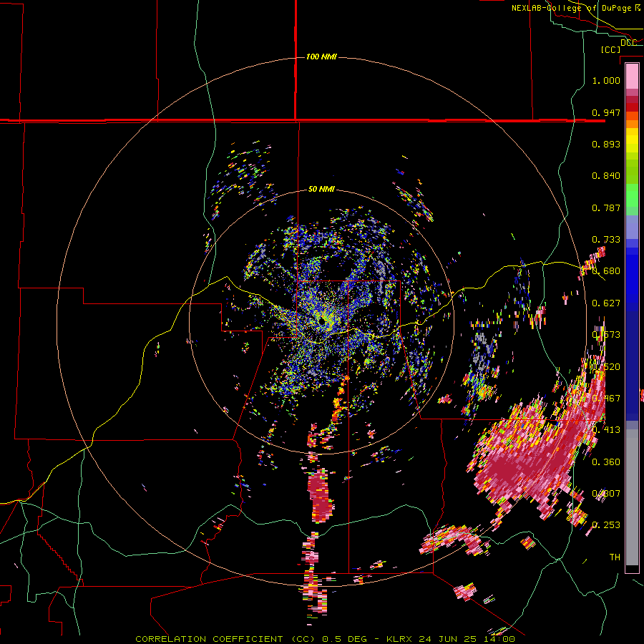644x644 pixels.
Task: Click the 0.840 scale value
Action: pyautogui.click(x=606, y=176)
